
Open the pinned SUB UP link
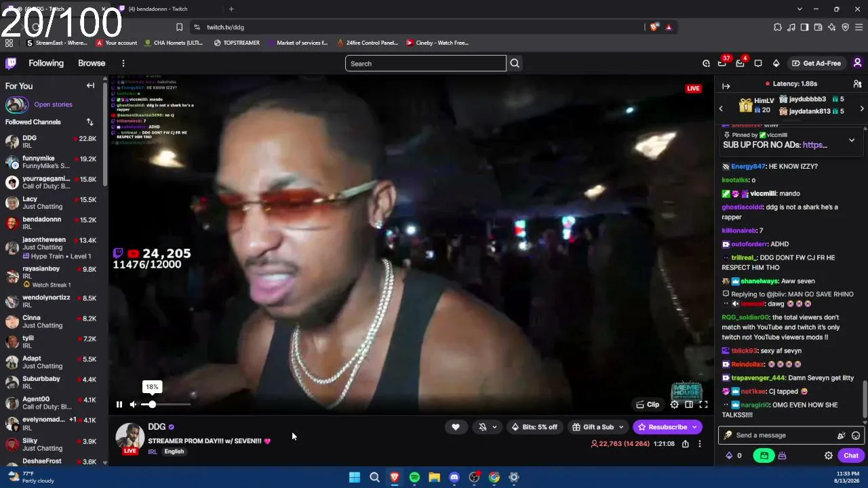[x=814, y=145]
